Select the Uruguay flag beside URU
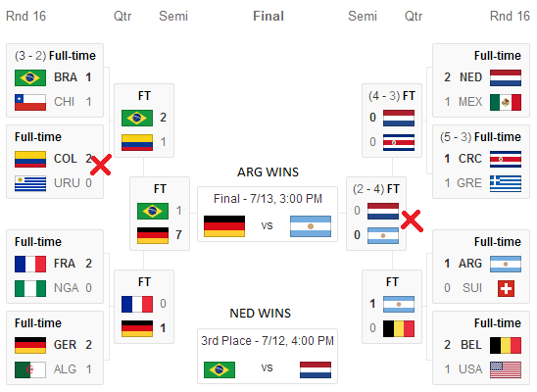This screenshot has height=392, width=537. click(30, 183)
